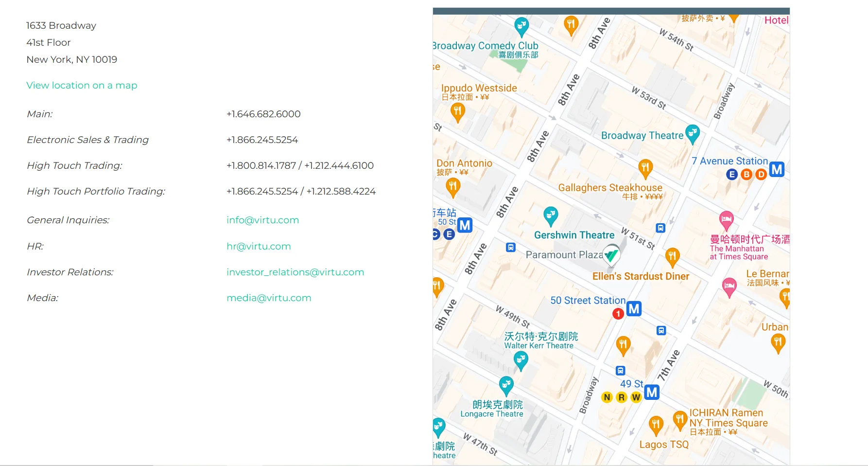Email info@virtu.com for general inquiries
Viewport: 868px width, 466px height.
[262, 220]
